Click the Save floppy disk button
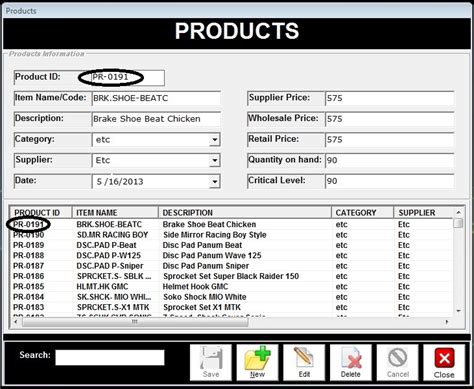The image size is (474, 389). (211, 362)
